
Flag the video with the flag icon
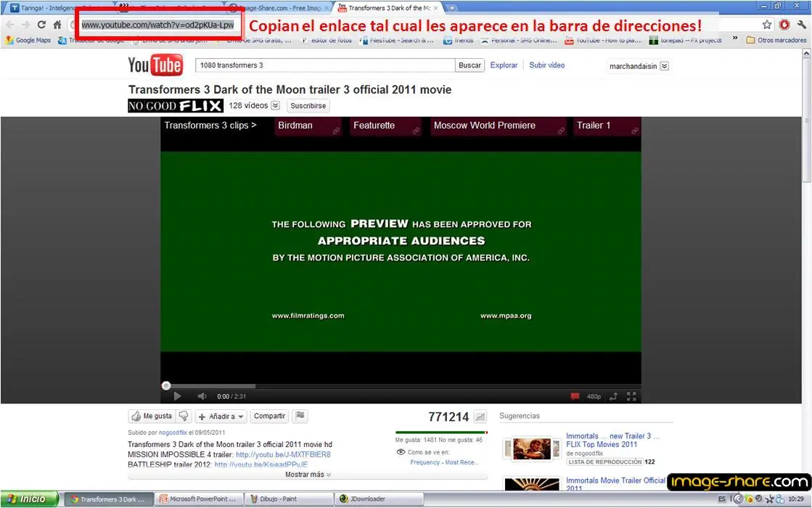(300, 416)
